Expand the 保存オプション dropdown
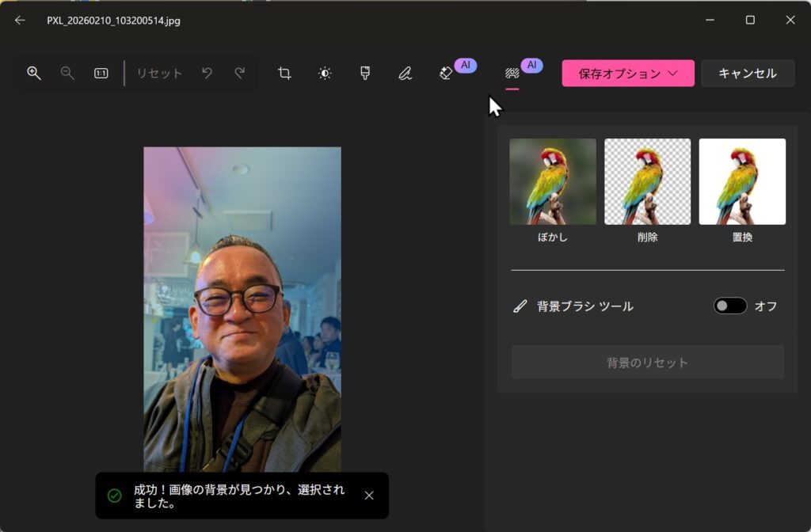Screen dimensions: 811x532 (x=628, y=73)
